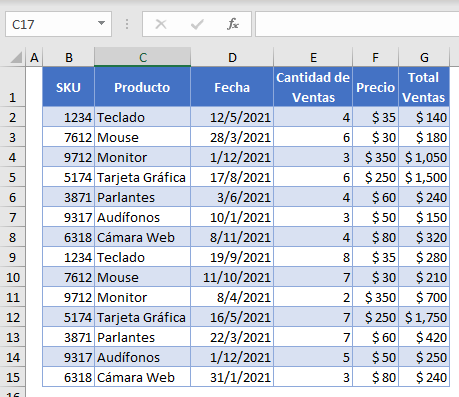Viewport: 459px width, 397px height.
Task: Click the Fecha header cell
Action: coord(232,87)
